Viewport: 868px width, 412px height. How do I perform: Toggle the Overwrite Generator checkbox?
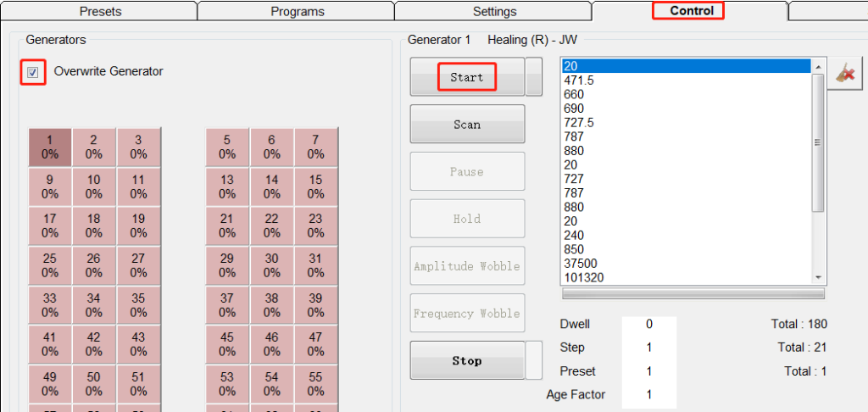[32, 72]
